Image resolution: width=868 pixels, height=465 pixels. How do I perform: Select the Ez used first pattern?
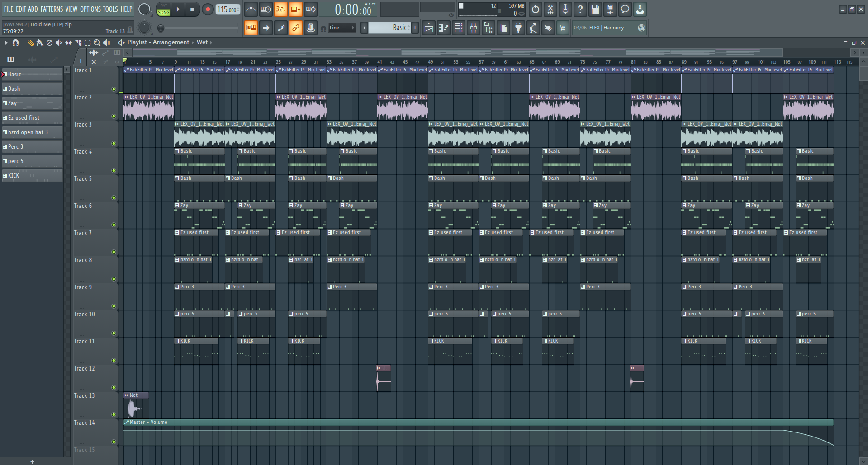coord(32,118)
